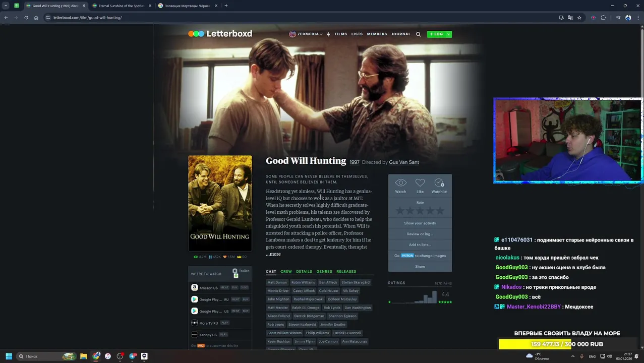Switch to the Releases tab
This screenshot has height=363, width=644.
(x=346, y=272)
